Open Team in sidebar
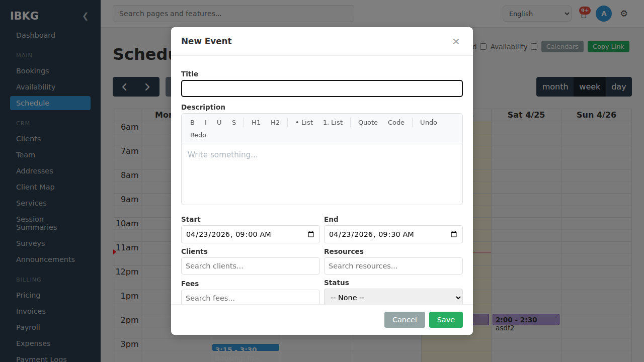This screenshot has height=362, width=644. tap(50, 155)
